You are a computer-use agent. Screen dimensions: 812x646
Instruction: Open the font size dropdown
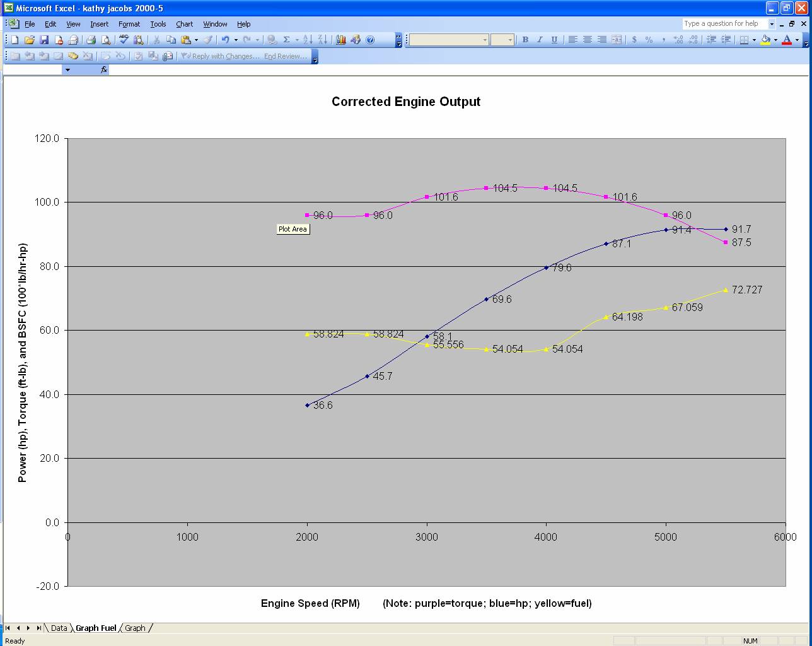(x=511, y=40)
